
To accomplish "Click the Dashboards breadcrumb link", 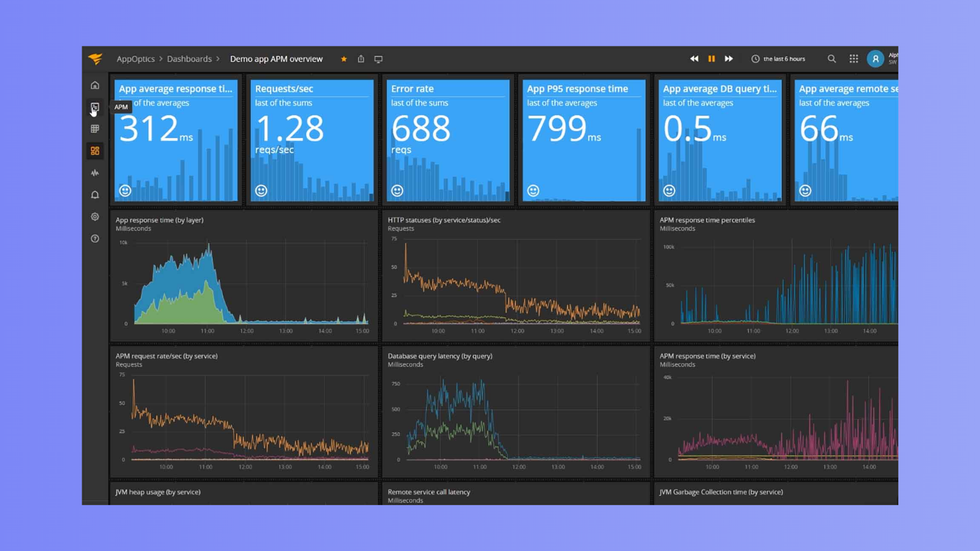I will 189,59.
